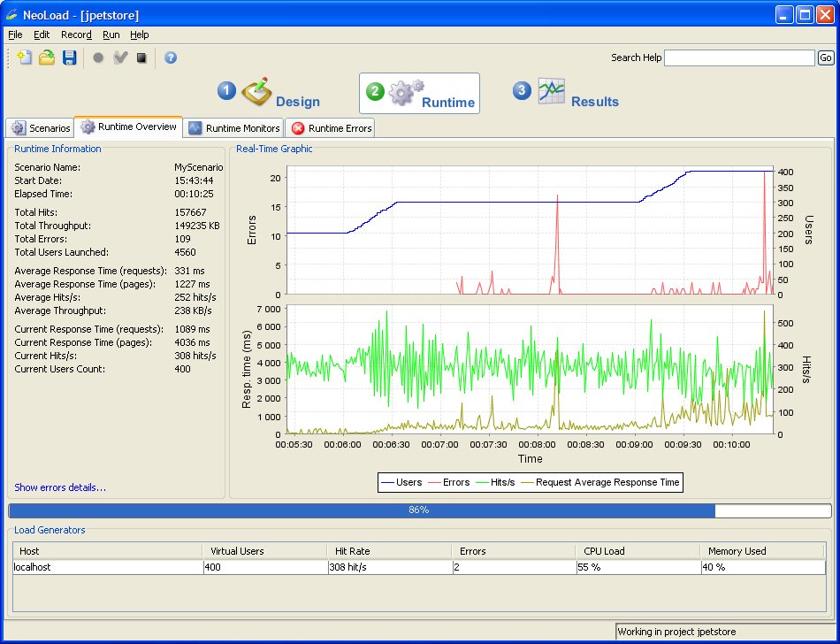Open the Run menu
The width and height of the screenshot is (840, 644).
coord(111,34)
